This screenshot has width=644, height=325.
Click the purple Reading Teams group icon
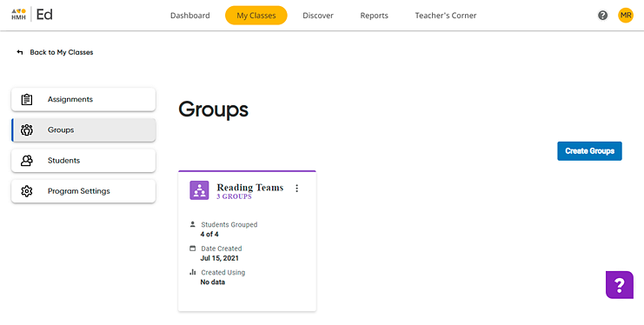point(199,190)
